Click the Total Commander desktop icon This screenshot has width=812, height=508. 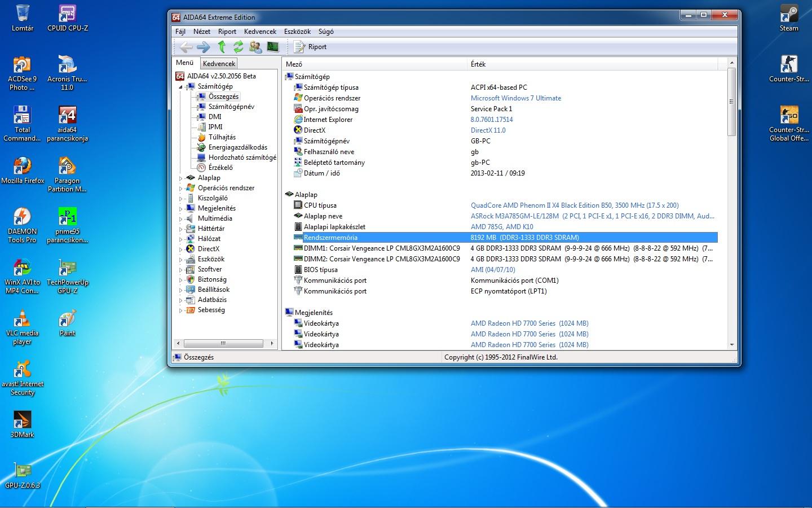pos(22,124)
